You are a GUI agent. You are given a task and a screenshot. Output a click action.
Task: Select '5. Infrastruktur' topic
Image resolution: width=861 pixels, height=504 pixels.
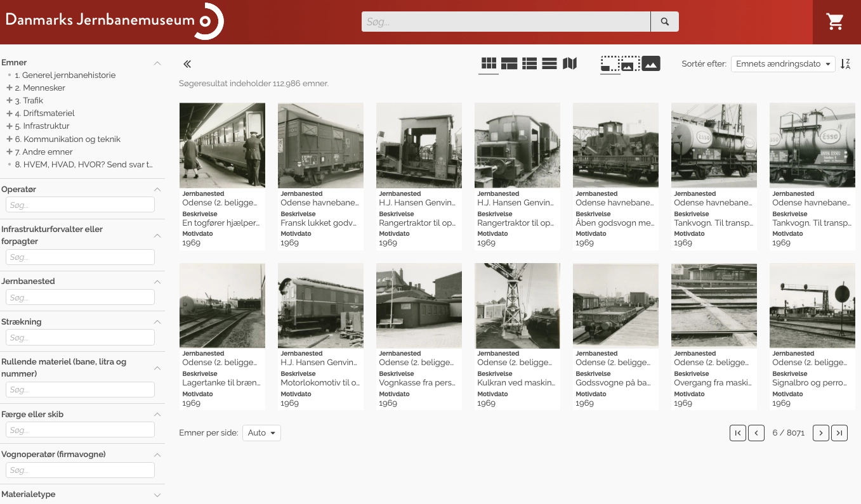[x=42, y=126]
